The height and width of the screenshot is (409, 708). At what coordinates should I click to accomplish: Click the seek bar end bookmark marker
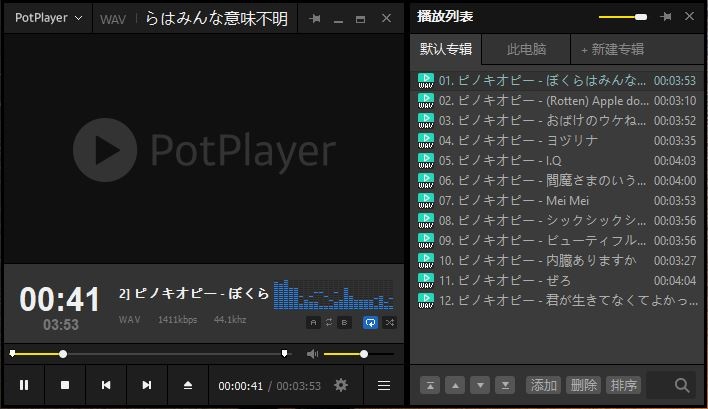pos(284,353)
